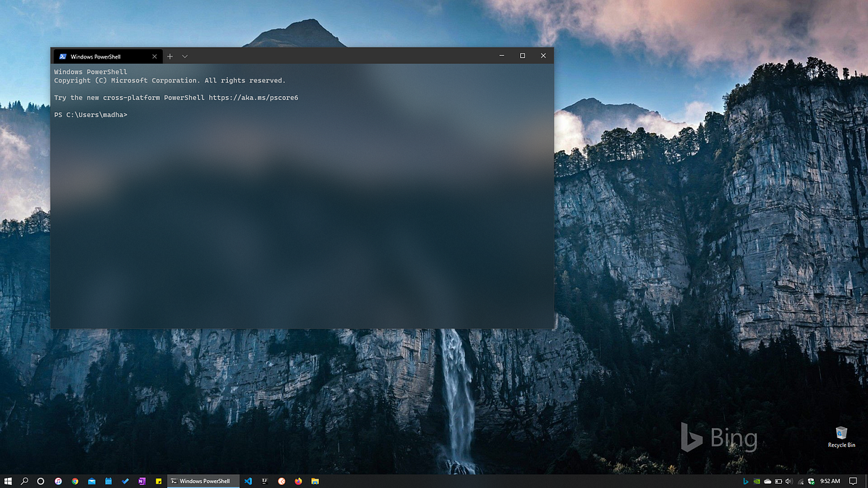Screen dimensions: 868x488
Task: Open Sticky Notes from taskbar
Action: coord(158,481)
